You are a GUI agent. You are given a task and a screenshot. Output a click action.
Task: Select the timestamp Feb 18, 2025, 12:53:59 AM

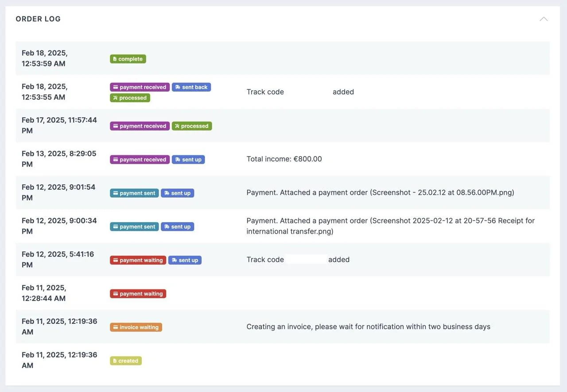click(x=45, y=58)
